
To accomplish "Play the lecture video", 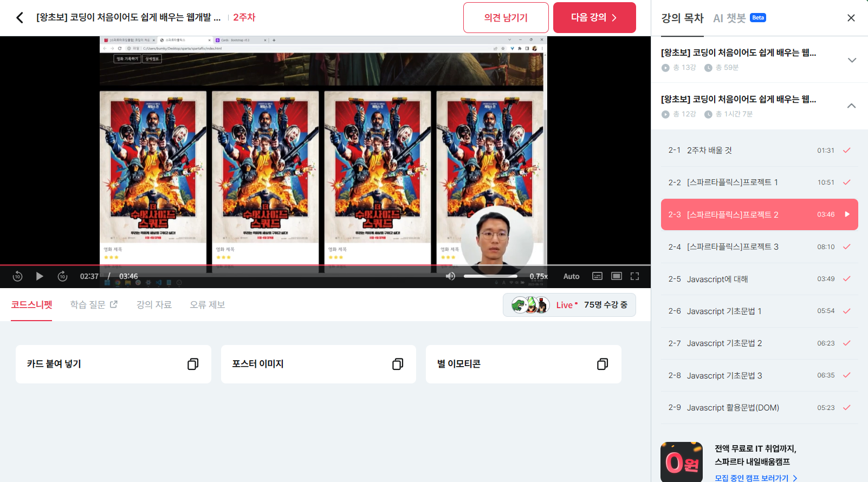I will [x=40, y=276].
